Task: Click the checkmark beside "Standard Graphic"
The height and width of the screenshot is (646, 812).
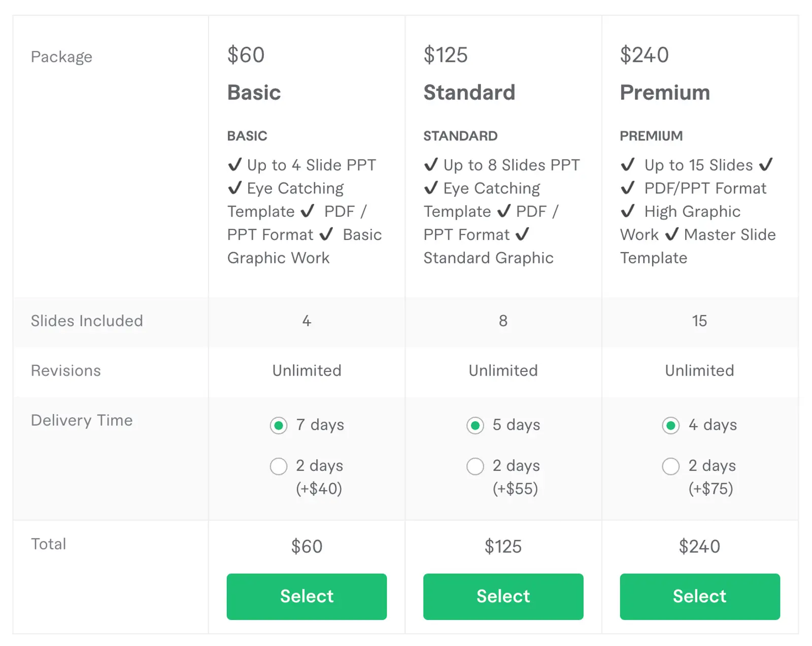Action: click(522, 234)
